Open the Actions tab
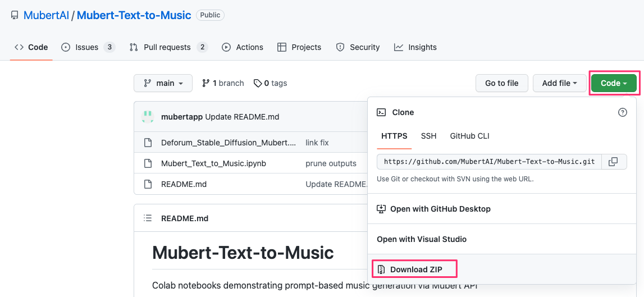This screenshot has height=297, width=644. point(243,47)
